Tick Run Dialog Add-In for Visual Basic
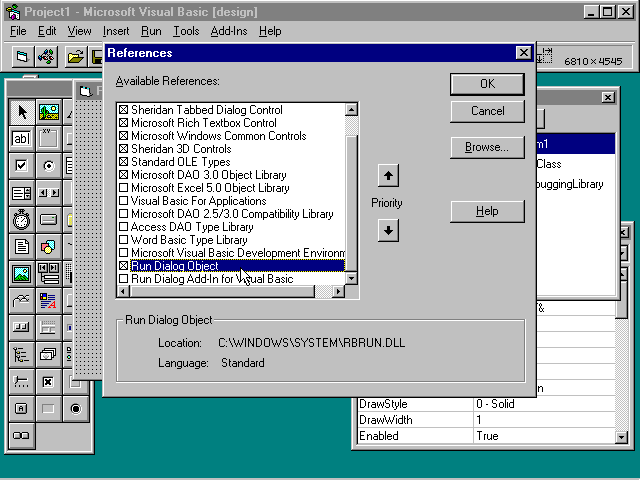Screen dimensions: 640x480 click(x=124, y=279)
